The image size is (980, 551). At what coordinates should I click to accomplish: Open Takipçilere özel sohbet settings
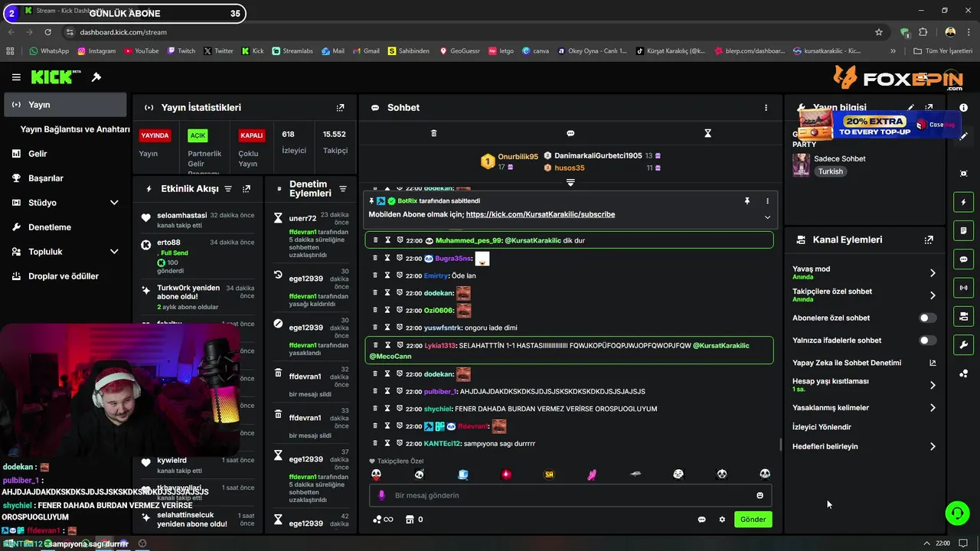click(864, 295)
